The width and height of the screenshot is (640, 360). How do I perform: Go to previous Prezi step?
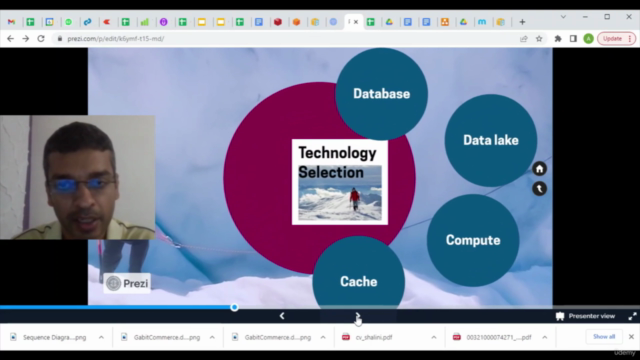[x=282, y=316]
